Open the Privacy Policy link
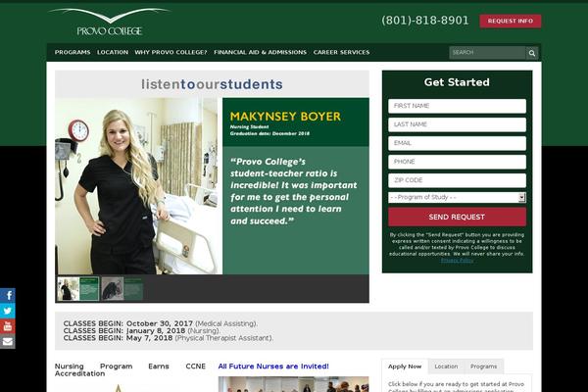This screenshot has height=392, width=588. 457,260
